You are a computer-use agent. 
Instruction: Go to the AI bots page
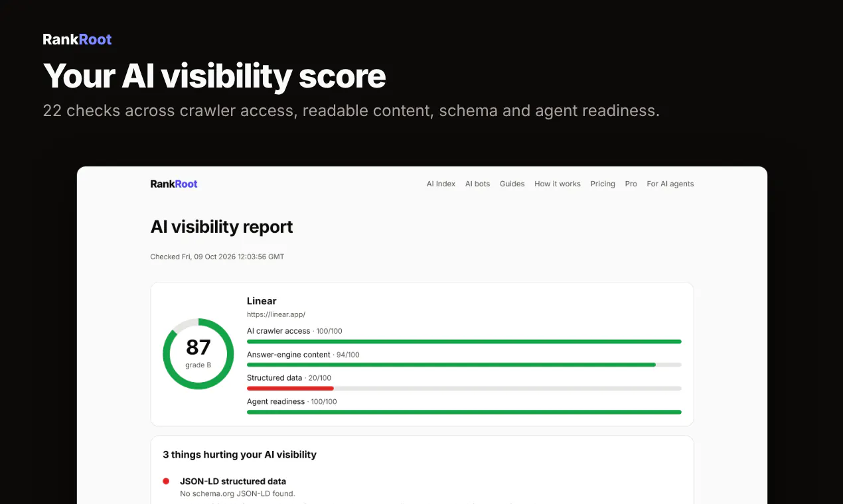click(477, 184)
